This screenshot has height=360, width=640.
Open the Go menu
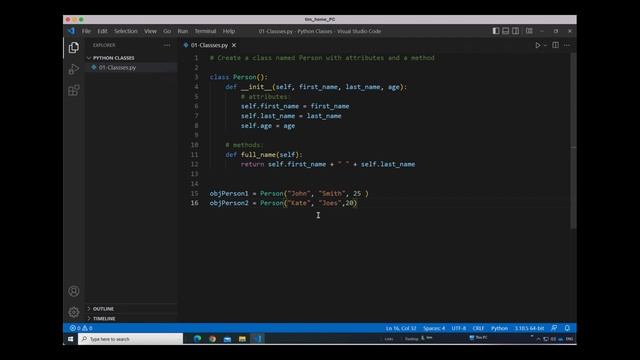click(x=167, y=31)
